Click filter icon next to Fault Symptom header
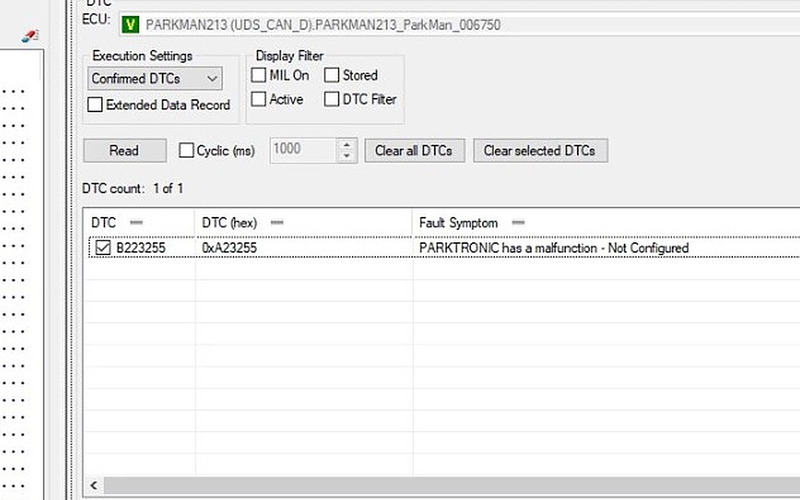This screenshot has height=500, width=800. (517, 222)
